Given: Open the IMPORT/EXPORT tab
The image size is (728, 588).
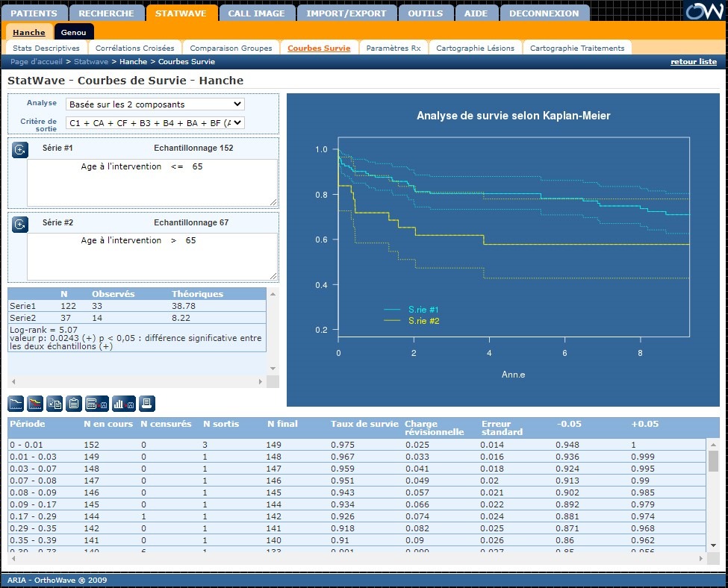Looking at the screenshot, I should [x=346, y=13].
